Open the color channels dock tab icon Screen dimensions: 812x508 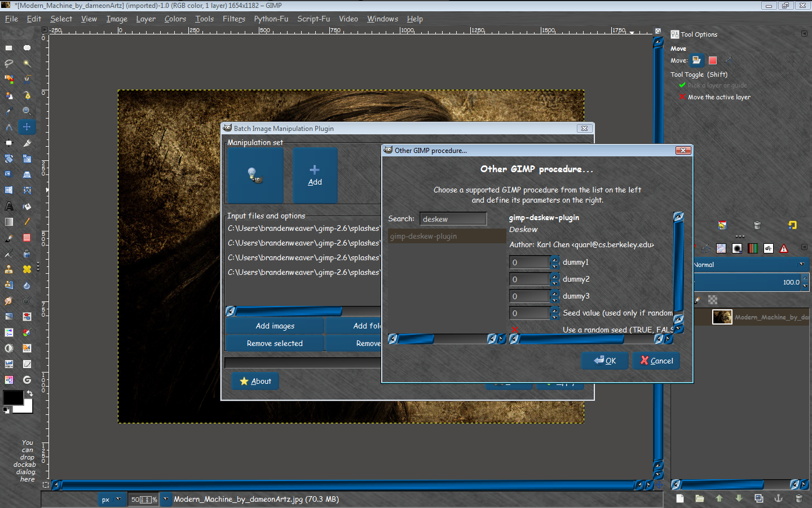pyautogui.click(x=753, y=248)
